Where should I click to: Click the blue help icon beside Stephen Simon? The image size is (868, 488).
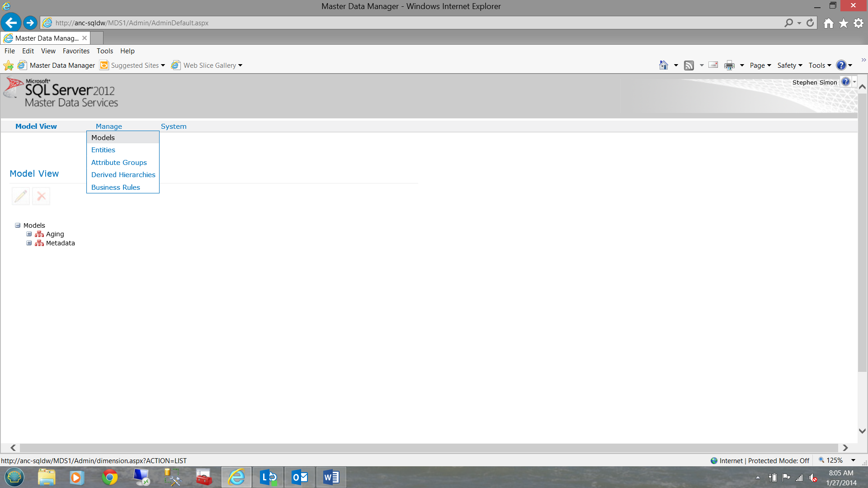845,82
